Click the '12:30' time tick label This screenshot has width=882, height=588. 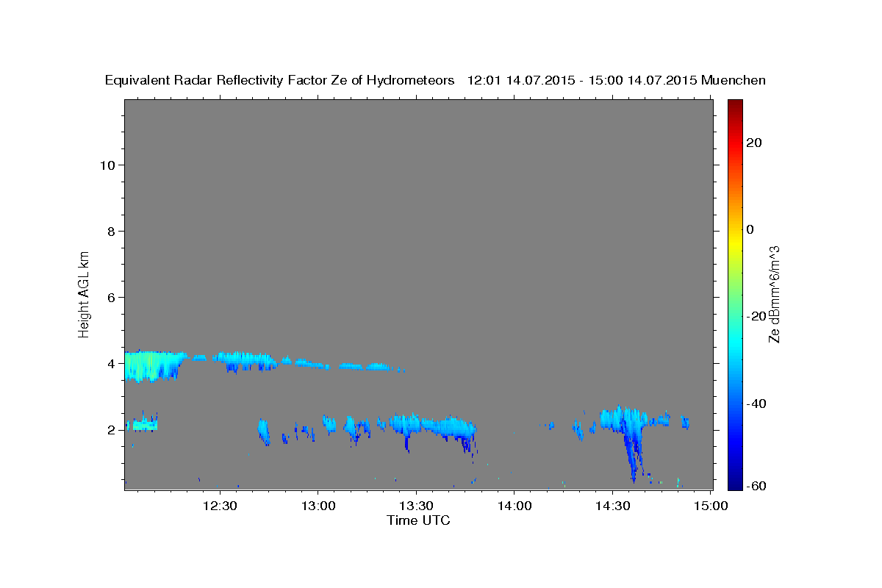tap(220, 506)
